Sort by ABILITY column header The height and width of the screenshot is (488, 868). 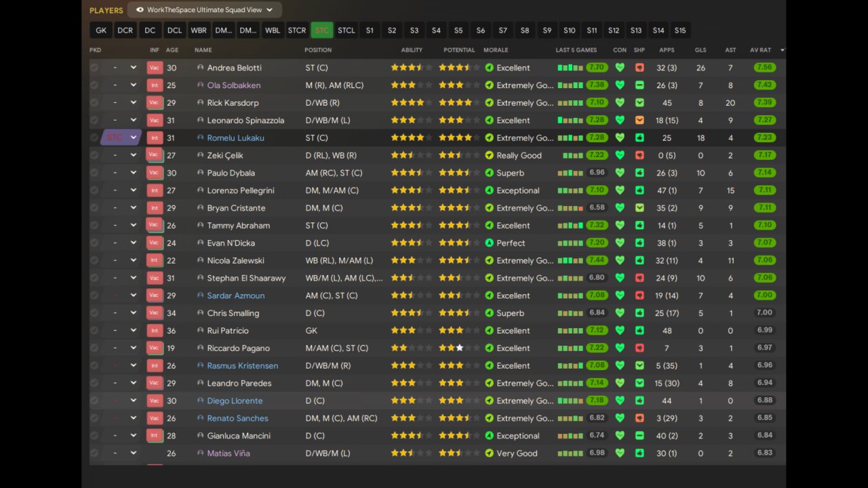tap(412, 50)
